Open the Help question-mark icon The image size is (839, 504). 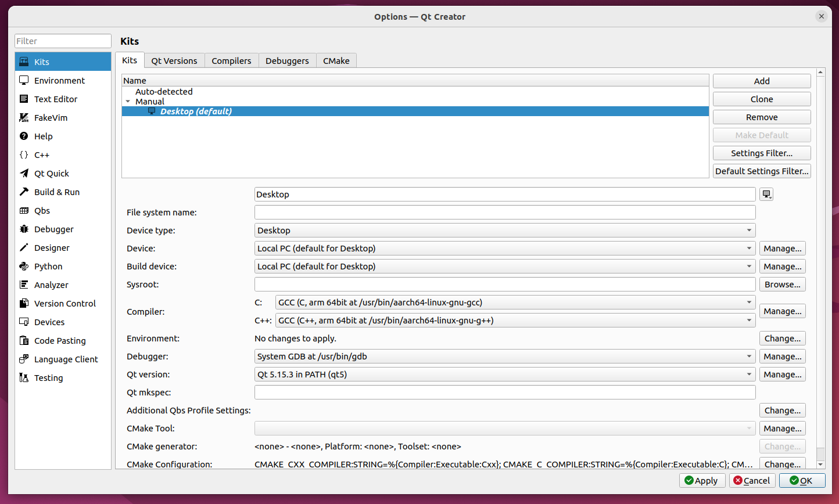coord(24,136)
